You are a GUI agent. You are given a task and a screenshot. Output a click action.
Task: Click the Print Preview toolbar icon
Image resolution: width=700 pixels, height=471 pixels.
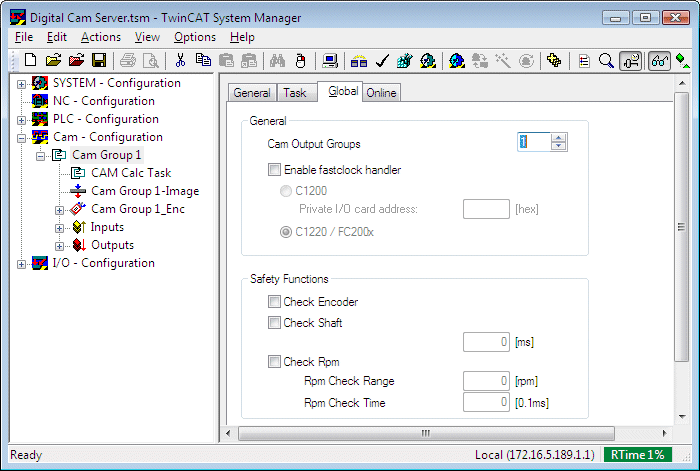tap(150, 60)
